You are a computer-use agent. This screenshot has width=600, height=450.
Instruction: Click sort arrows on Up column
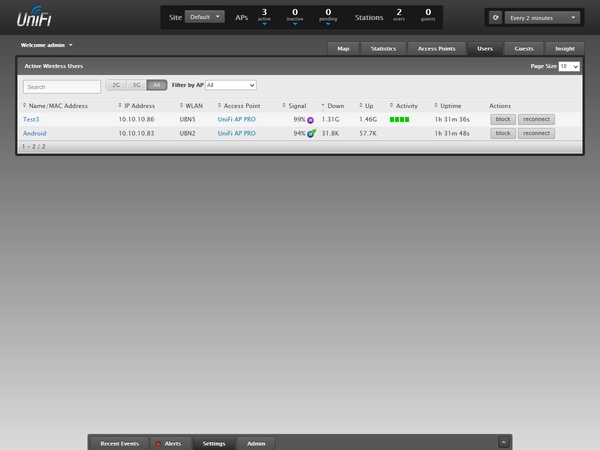[361, 105]
